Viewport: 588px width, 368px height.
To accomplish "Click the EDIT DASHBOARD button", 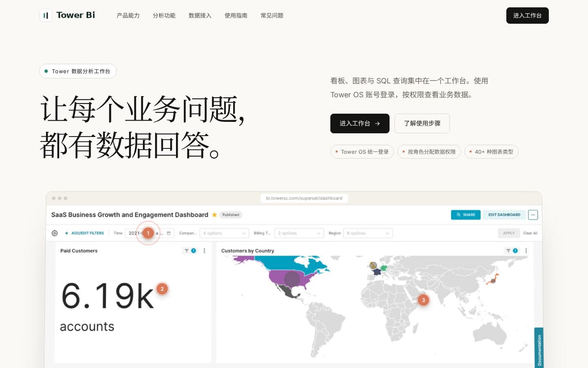I will [x=504, y=215].
